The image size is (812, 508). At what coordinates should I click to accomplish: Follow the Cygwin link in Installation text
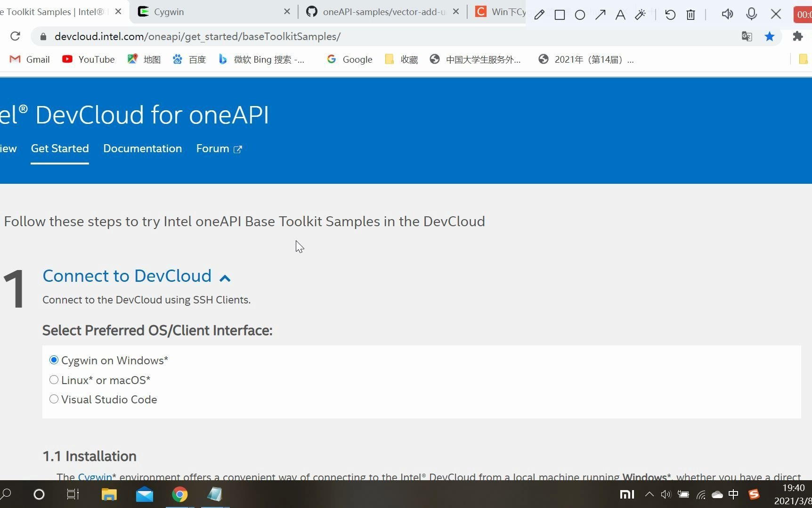(95, 476)
